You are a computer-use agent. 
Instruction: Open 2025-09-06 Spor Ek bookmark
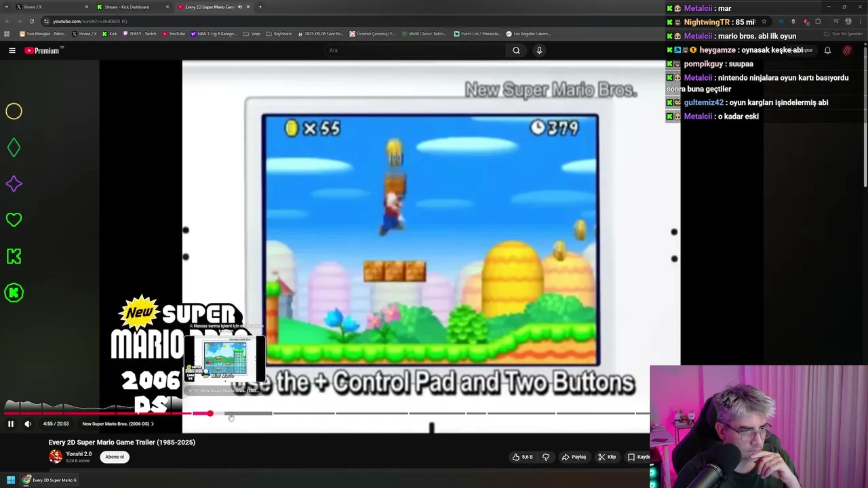click(x=320, y=33)
